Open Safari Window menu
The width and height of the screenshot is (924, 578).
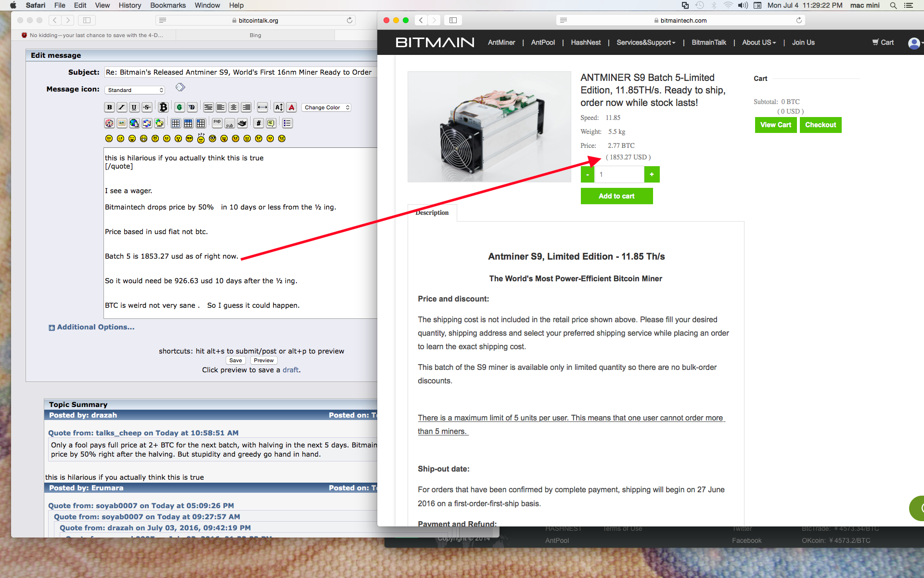click(x=207, y=5)
